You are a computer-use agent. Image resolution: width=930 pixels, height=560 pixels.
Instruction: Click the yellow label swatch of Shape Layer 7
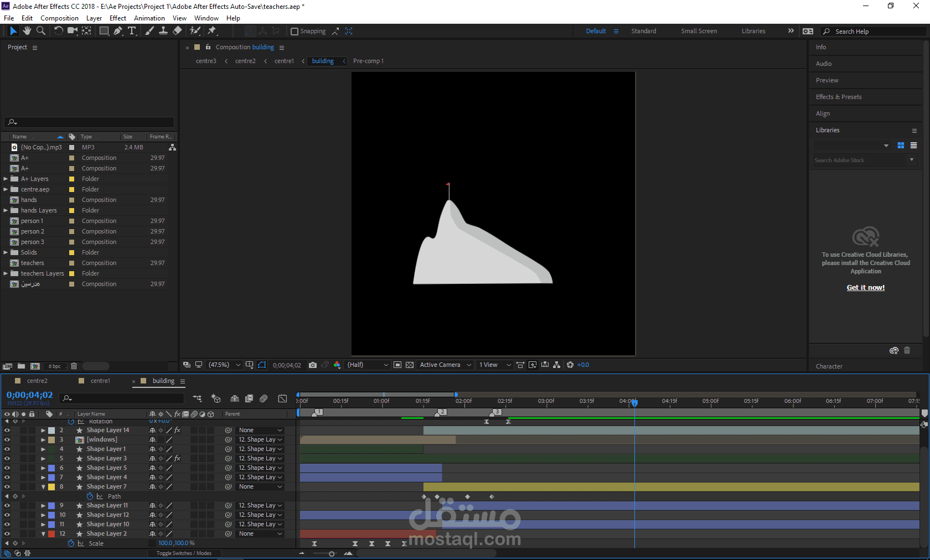[51, 487]
